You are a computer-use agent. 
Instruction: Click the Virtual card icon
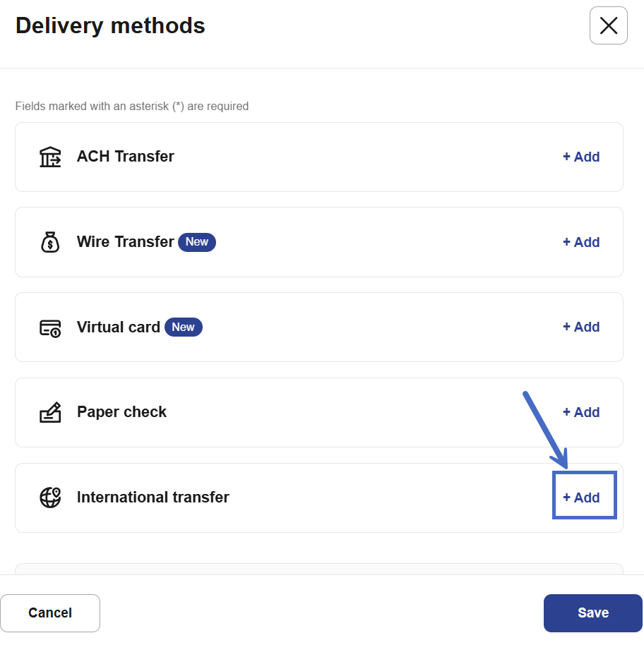[x=50, y=327]
